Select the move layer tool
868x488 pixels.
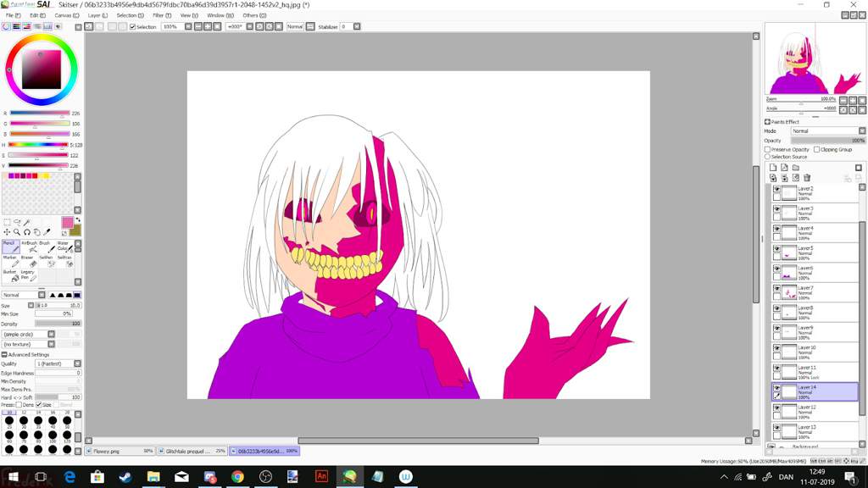click(7, 232)
